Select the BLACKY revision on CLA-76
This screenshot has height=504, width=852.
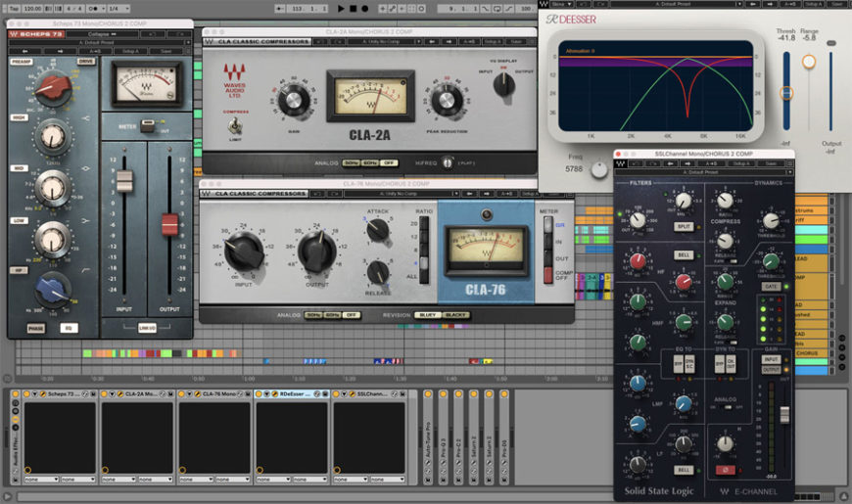click(455, 315)
